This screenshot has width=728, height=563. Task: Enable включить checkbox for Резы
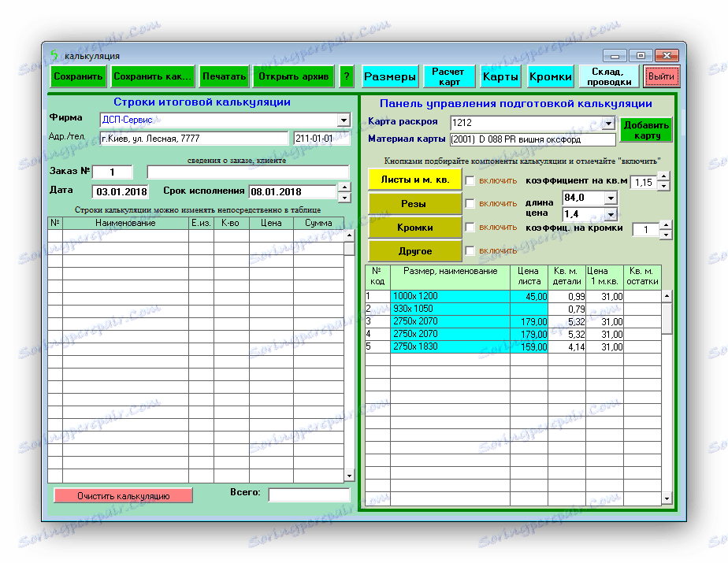(x=470, y=203)
